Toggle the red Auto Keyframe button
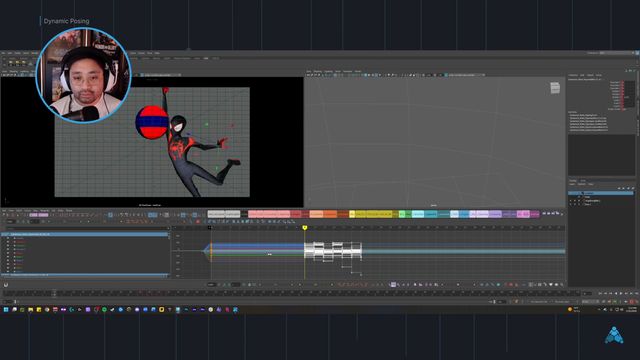 [632, 302]
